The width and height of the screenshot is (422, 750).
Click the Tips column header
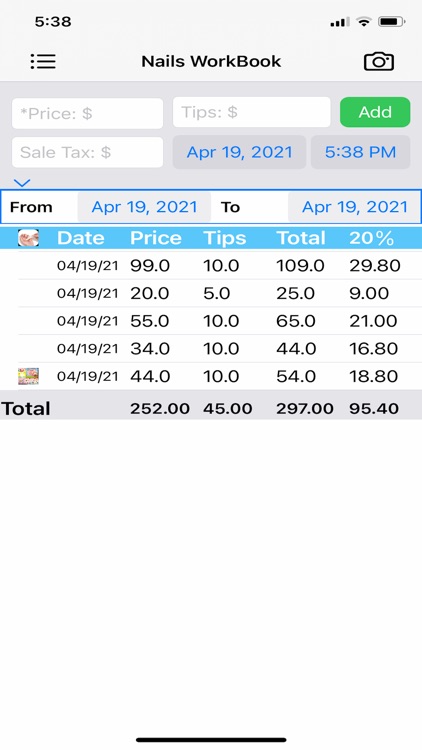pyautogui.click(x=224, y=238)
